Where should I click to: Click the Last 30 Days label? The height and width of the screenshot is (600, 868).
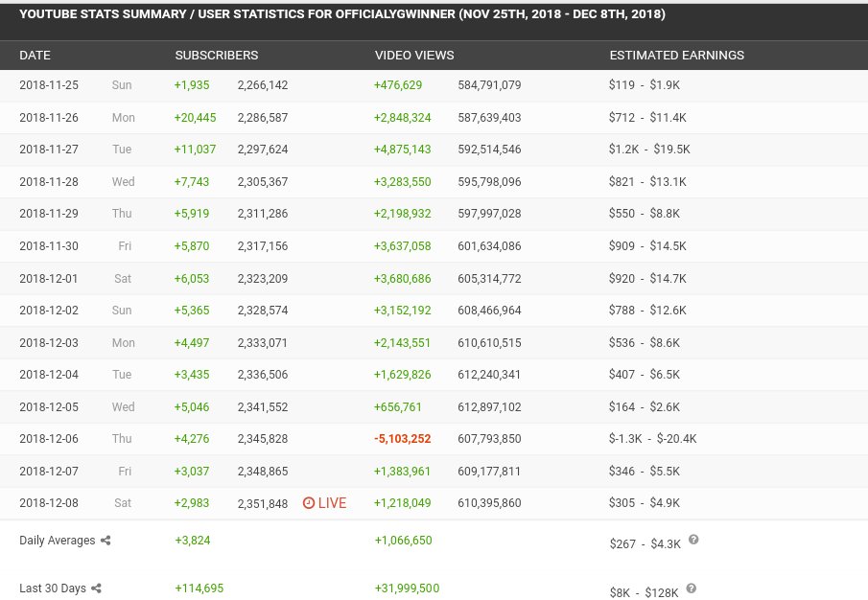53,588
